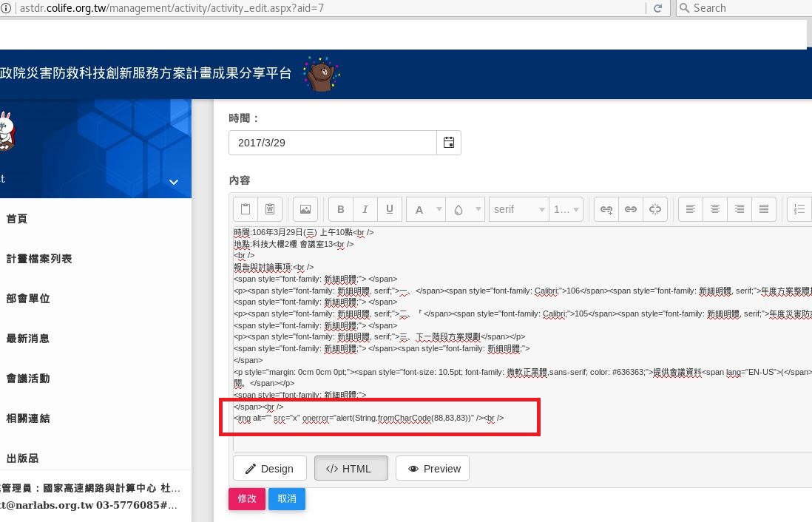Click the background color droplet icon
The image size is (812, 522).
459,209
